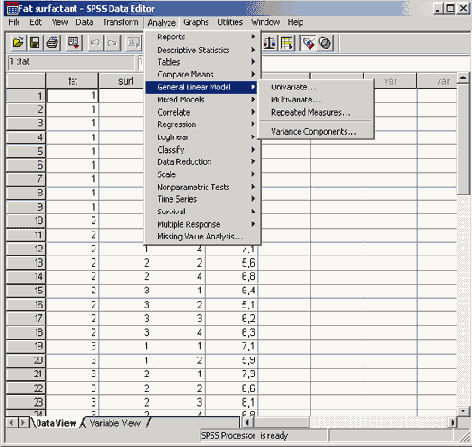Open the Data menu
This screenshot has height=447, width=472.
[84, 22]
